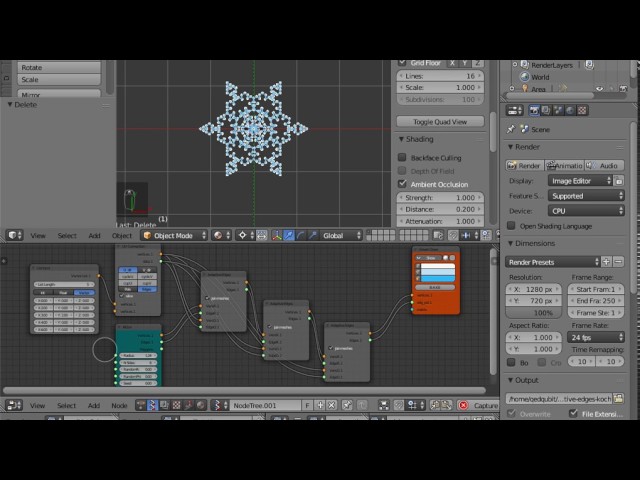
Task: Click resolution percentage 100% slider
Action: [x=533, y=313]
